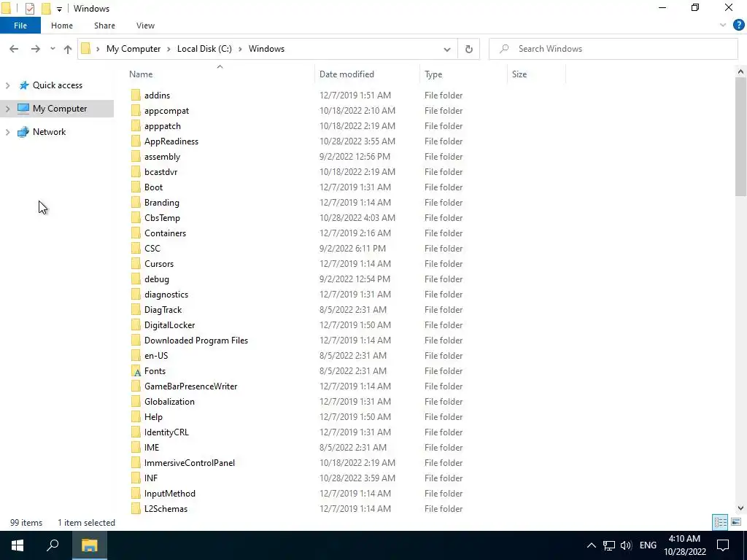
Task: Open the address bar history dropdown
Action: (x=447, y=49)
